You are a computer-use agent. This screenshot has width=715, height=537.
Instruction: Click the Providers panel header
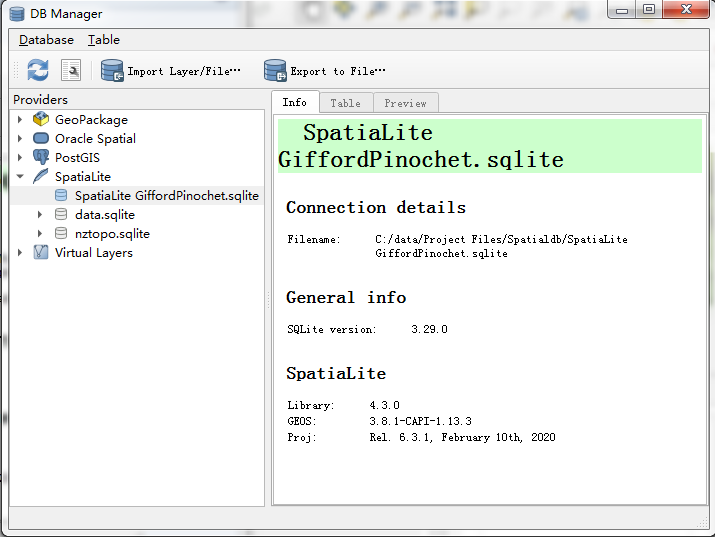pos(40,99)
